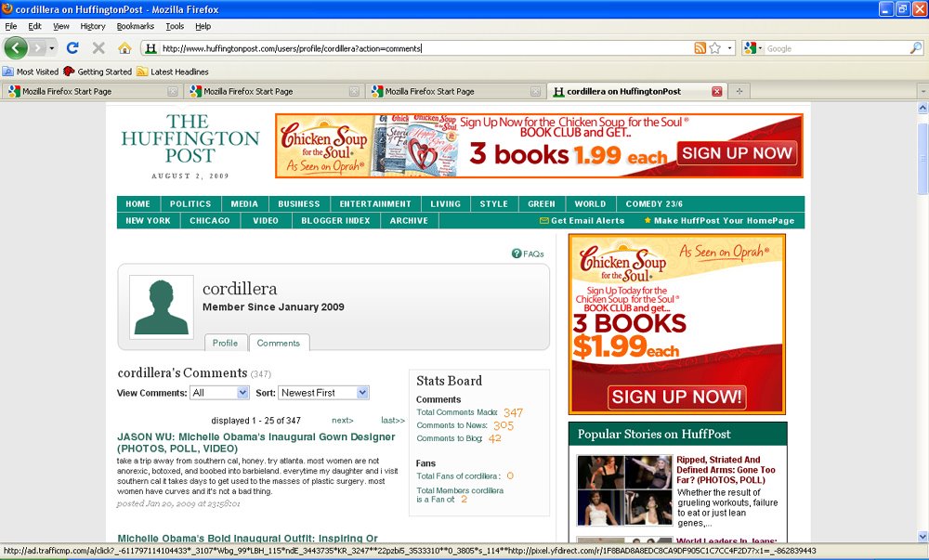Image resolution: width=929 pixels, height=560 pixels.
Task: Open the History menu
Action: [93, 26]
